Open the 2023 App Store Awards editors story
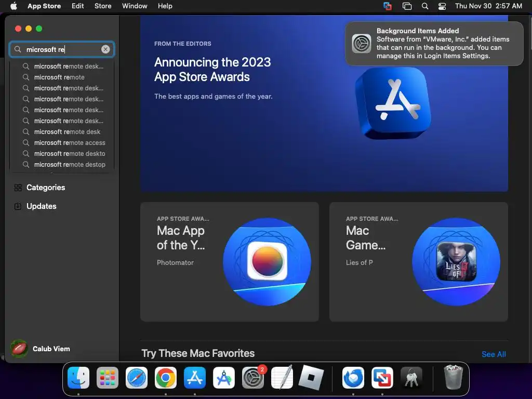This screenshot has height=399, width=532. pyautogui.click(x=324, y=103)
